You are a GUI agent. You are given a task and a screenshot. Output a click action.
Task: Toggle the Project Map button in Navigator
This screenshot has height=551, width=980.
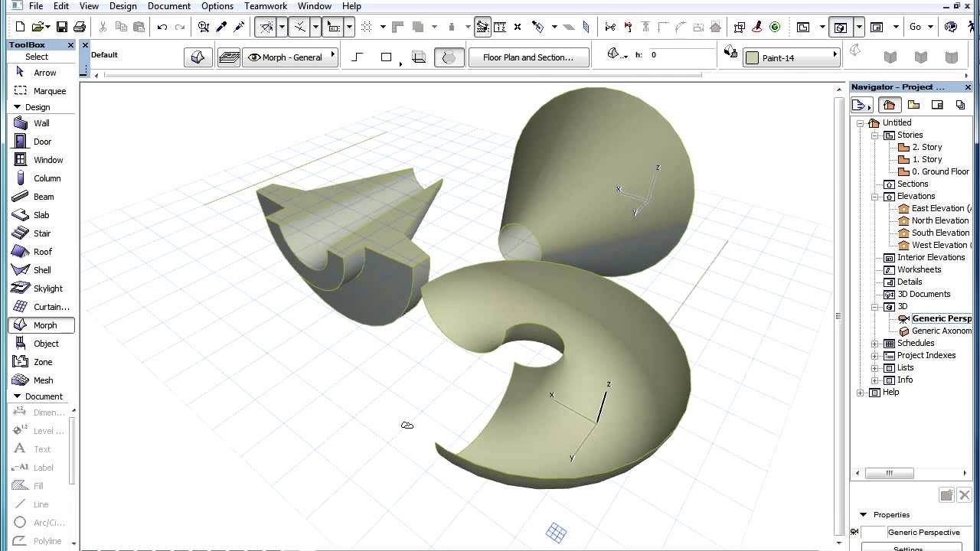click(888, 105)
